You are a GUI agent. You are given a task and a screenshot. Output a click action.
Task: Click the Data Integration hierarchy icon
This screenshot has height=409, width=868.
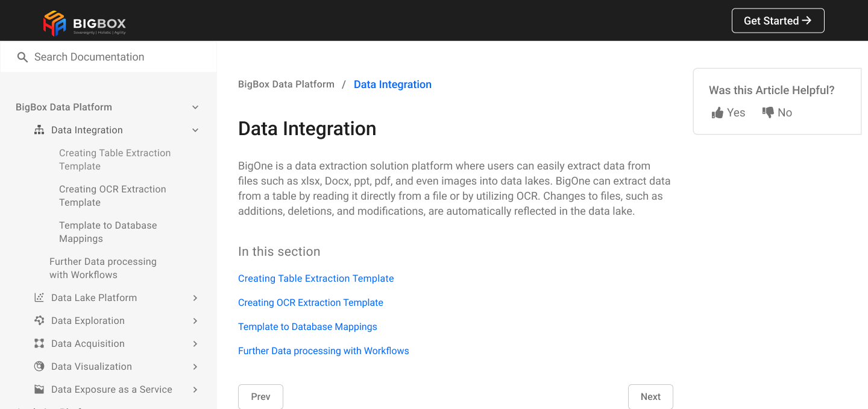point(39,130)
